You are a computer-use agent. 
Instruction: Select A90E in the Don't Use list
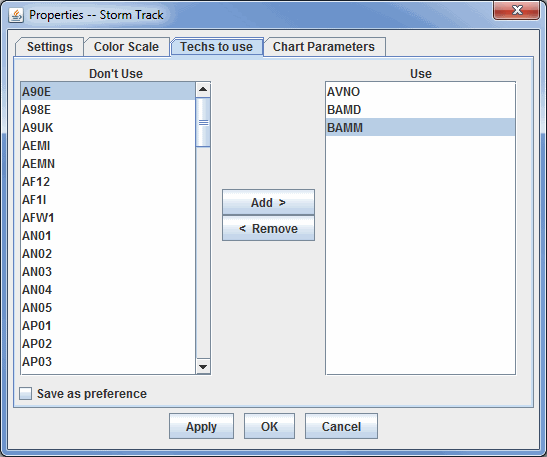[x=108, y=91]
